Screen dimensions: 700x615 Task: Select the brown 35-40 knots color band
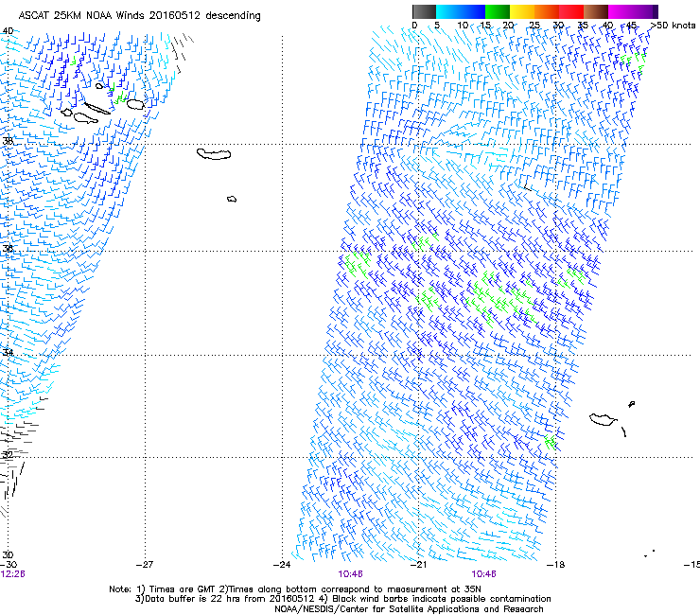596,11
